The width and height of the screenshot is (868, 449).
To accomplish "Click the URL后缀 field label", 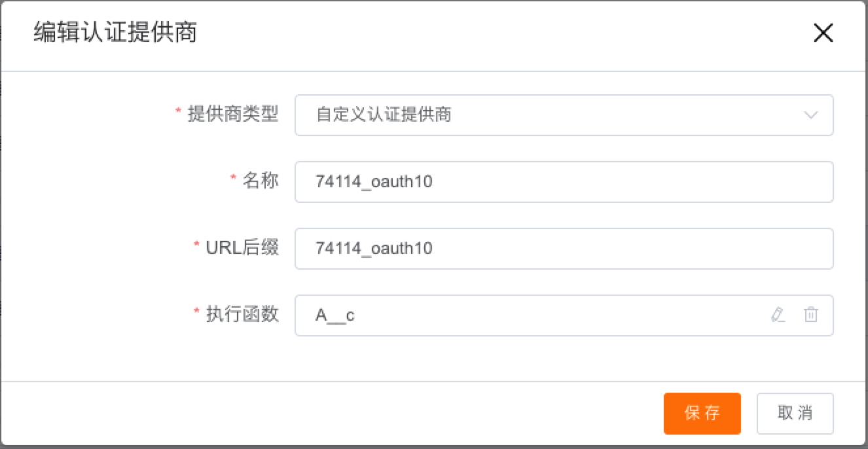I will click(x=242, y=247).
